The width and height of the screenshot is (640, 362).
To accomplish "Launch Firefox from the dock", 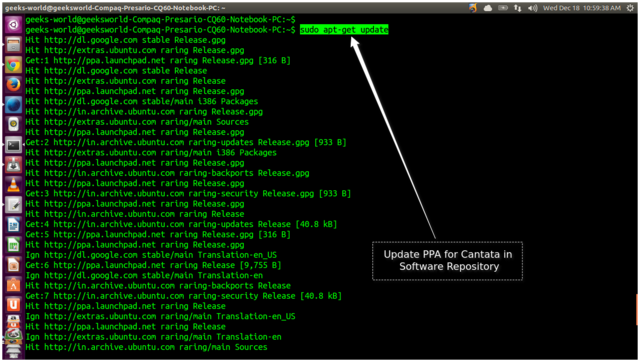I will click(x=13, y=85).
